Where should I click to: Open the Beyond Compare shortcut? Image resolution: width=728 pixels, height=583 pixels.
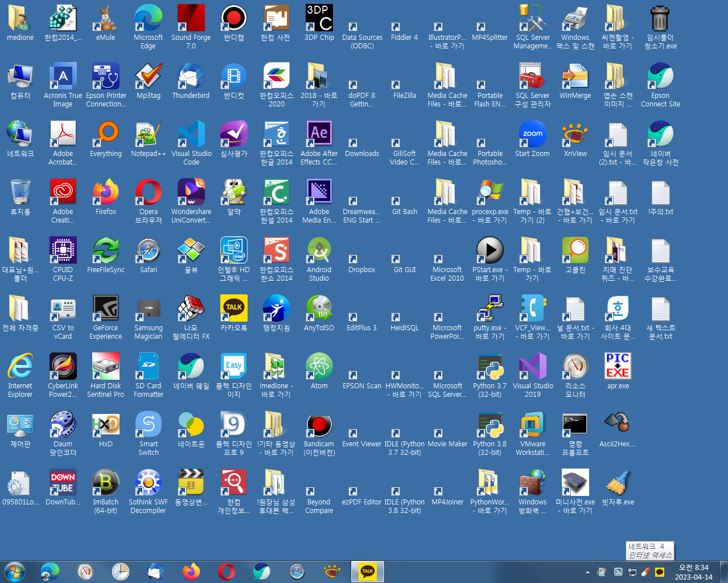(319, 500)
